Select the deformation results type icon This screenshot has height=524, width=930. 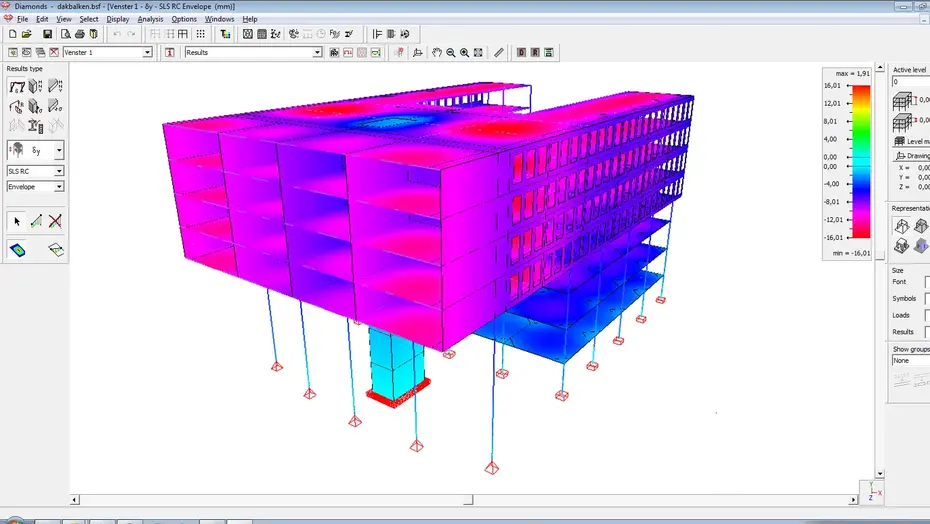[x=17, y=87]
